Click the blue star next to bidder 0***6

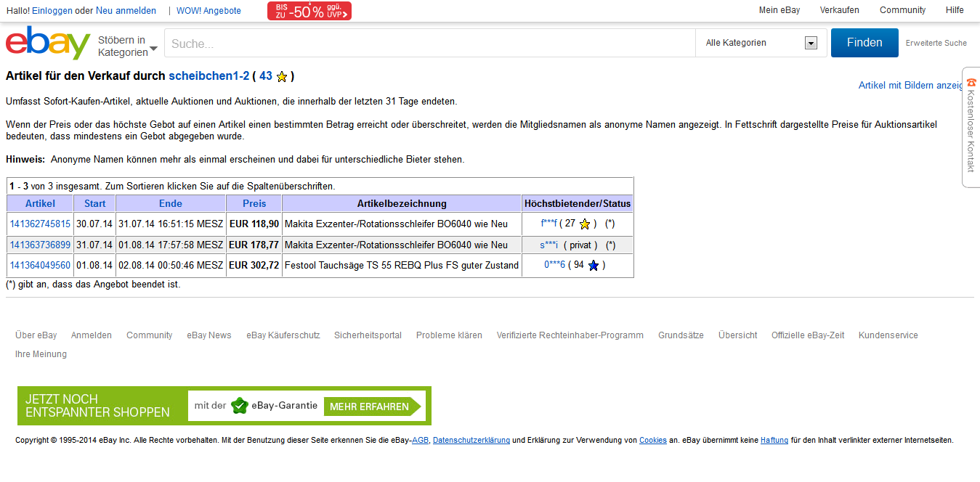coord(593,266)
